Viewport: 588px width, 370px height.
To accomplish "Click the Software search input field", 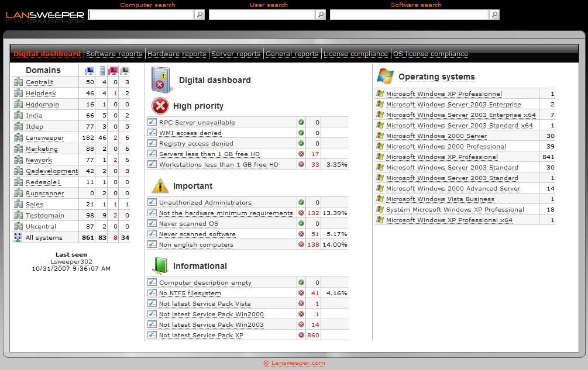I will [x=410, y=15].
